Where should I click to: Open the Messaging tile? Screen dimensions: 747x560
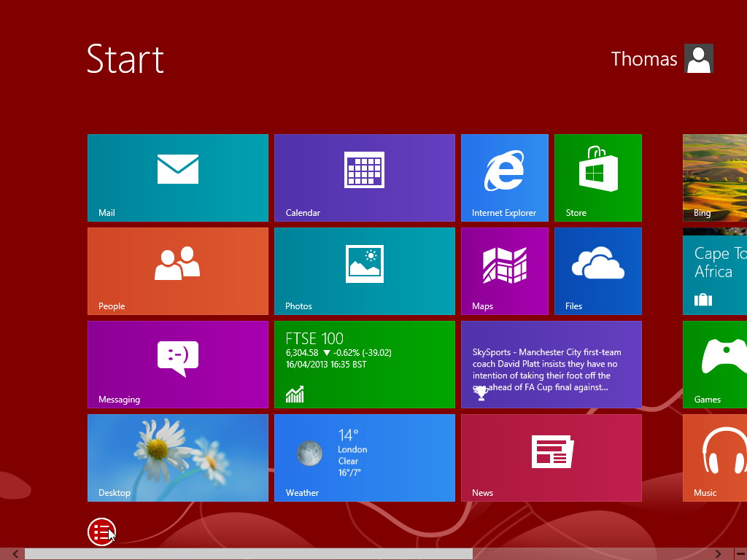tap(178, 365)
